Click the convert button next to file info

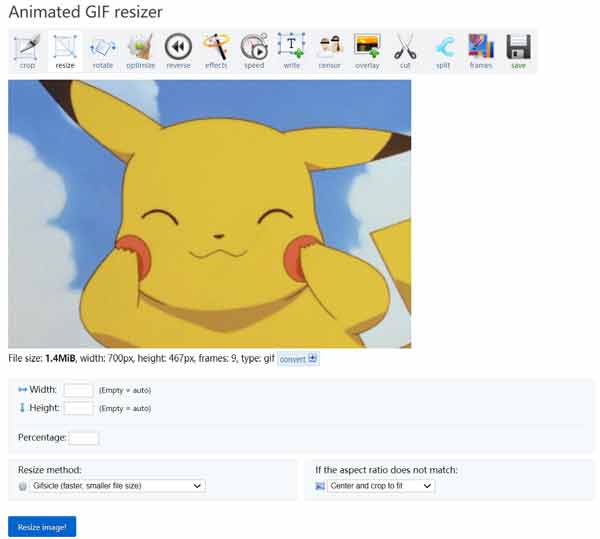298,359
